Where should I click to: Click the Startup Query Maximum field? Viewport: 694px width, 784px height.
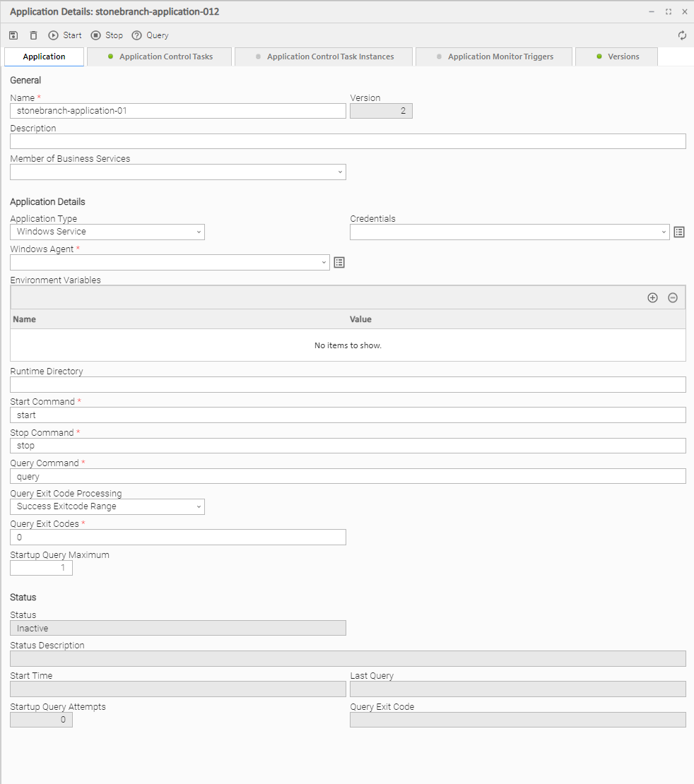41,568
